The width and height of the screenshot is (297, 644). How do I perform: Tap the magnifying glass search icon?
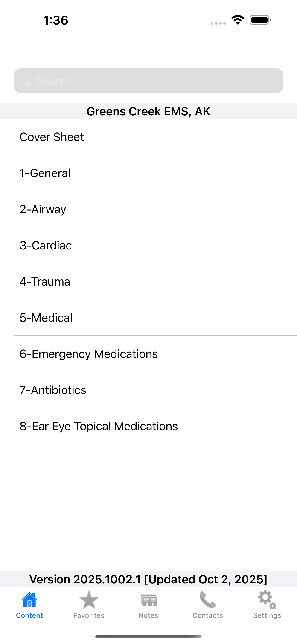[x=25, y=81]
